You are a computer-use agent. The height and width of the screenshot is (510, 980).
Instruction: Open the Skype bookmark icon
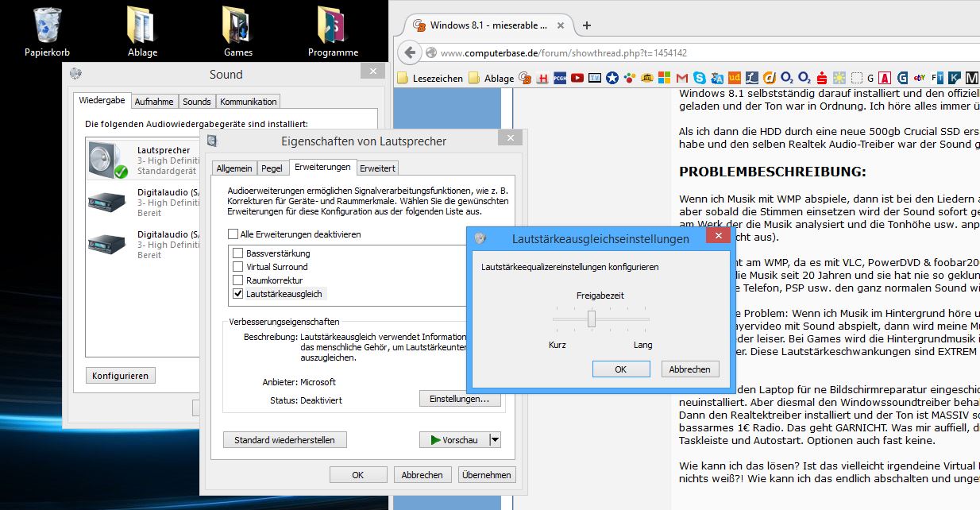[x=700, y=78]
